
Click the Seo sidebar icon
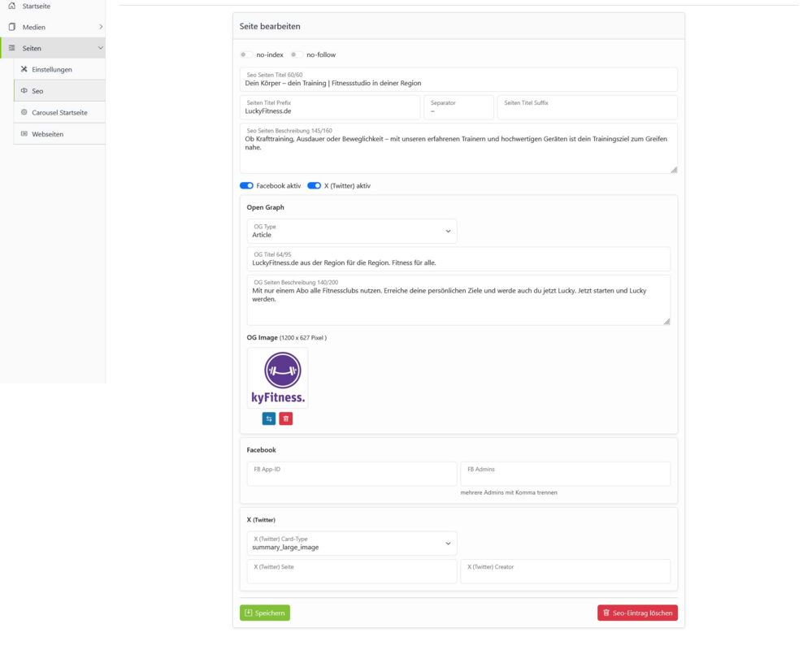pos(24,90)
